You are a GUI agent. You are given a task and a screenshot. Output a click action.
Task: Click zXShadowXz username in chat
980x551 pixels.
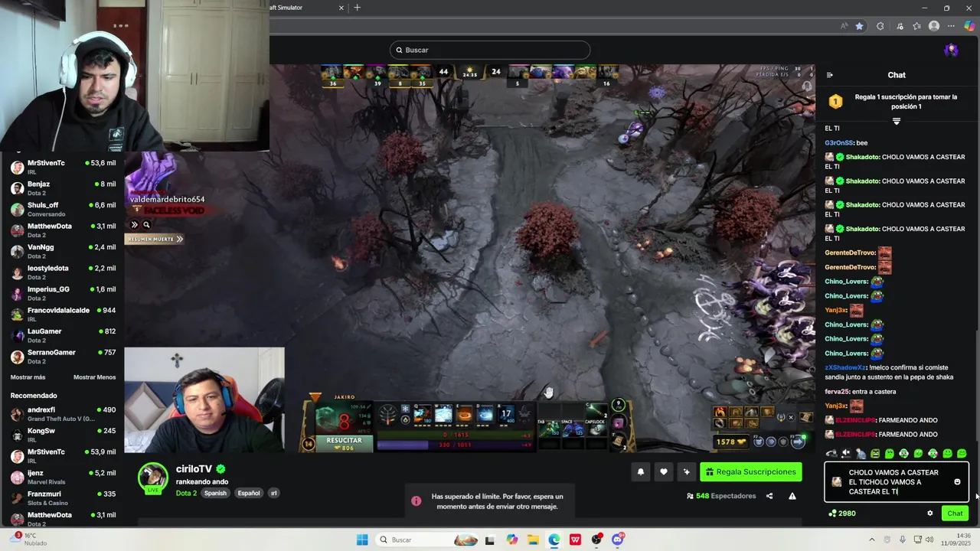[x=845, y=367]
